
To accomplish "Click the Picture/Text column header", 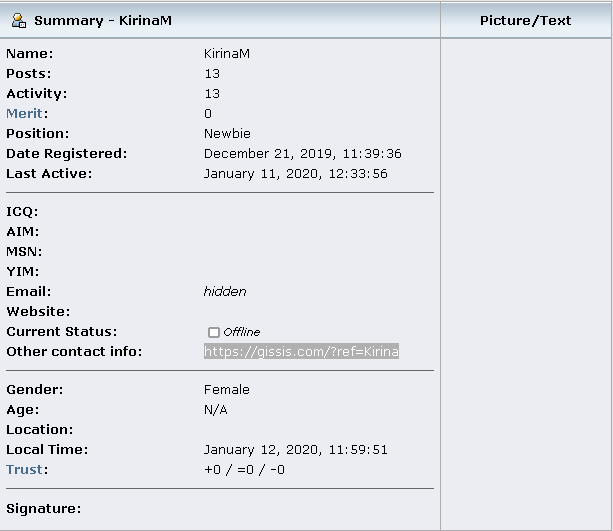I will (525, 20).
